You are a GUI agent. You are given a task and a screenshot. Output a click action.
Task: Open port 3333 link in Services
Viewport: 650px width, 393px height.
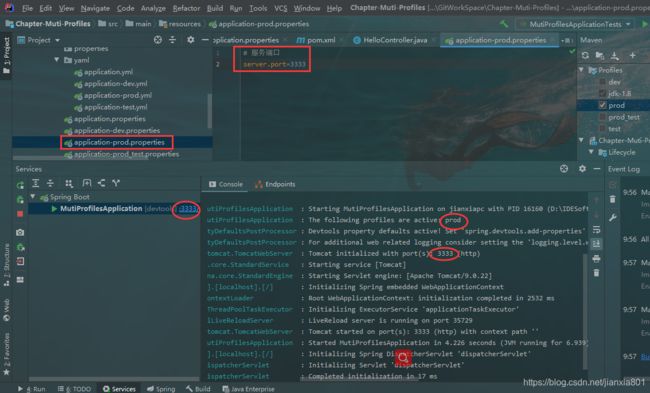click(188, 209)
